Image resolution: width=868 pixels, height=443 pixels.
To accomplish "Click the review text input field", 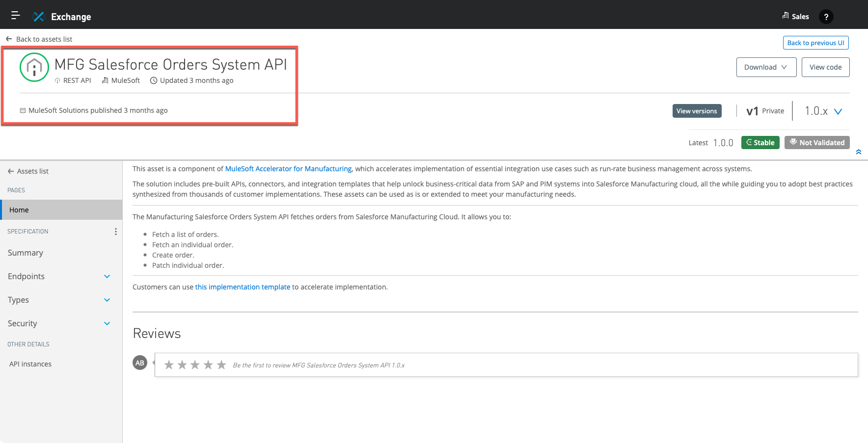I will 506,365.
